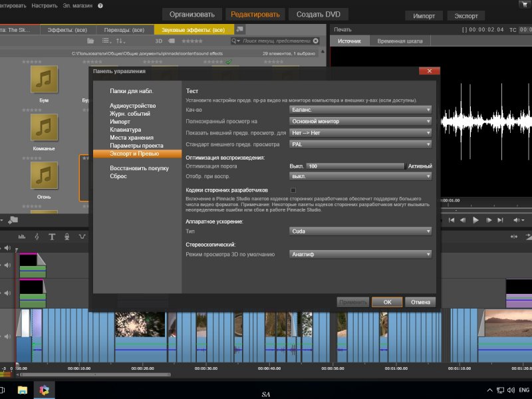532x399 pixels.
Task: Switch to the Создать DVD tab
Action: click(x=317, y=15)
